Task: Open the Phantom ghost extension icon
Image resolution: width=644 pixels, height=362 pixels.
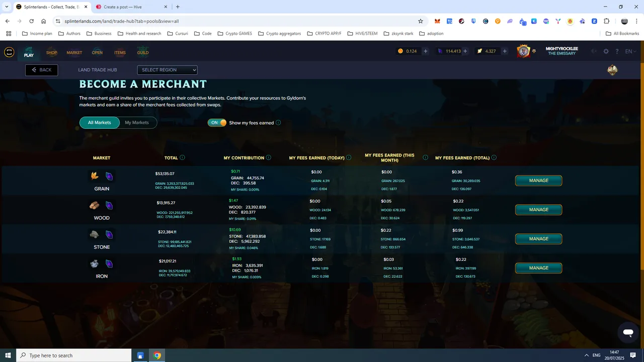Action: (510, 21)
